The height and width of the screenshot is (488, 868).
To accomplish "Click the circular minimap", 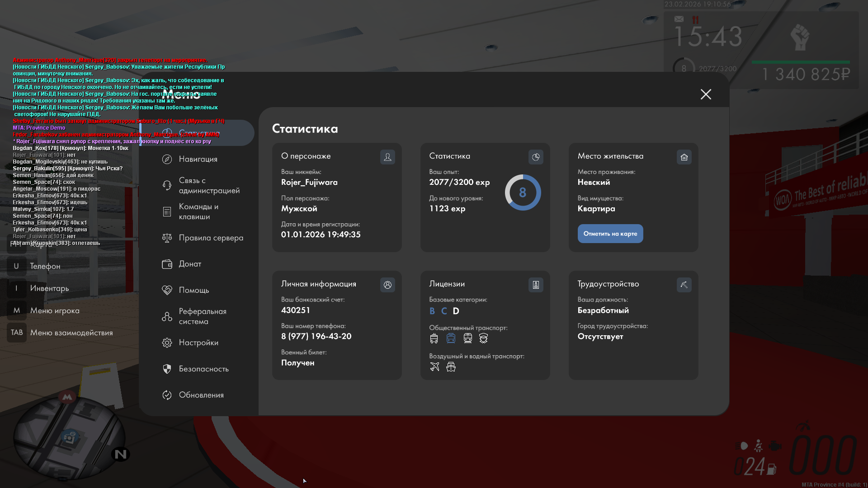I will [69, 437].
